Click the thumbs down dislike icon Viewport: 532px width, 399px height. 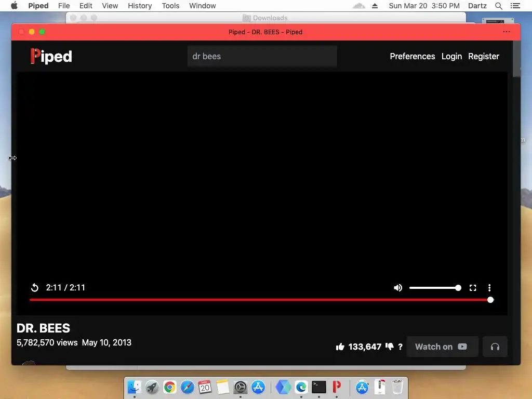[390, 347]
